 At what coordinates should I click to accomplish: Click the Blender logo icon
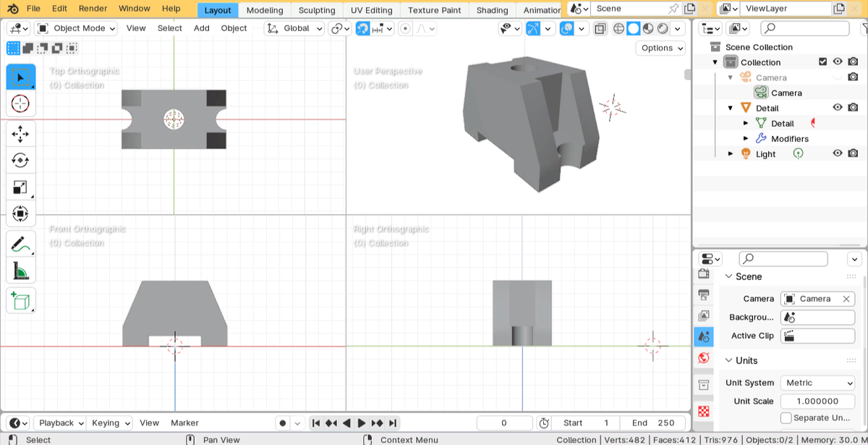click(x=13, y=9)
